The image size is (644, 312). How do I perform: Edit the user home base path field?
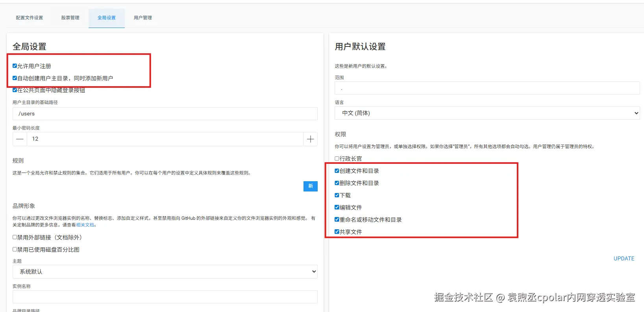(165, 113)
